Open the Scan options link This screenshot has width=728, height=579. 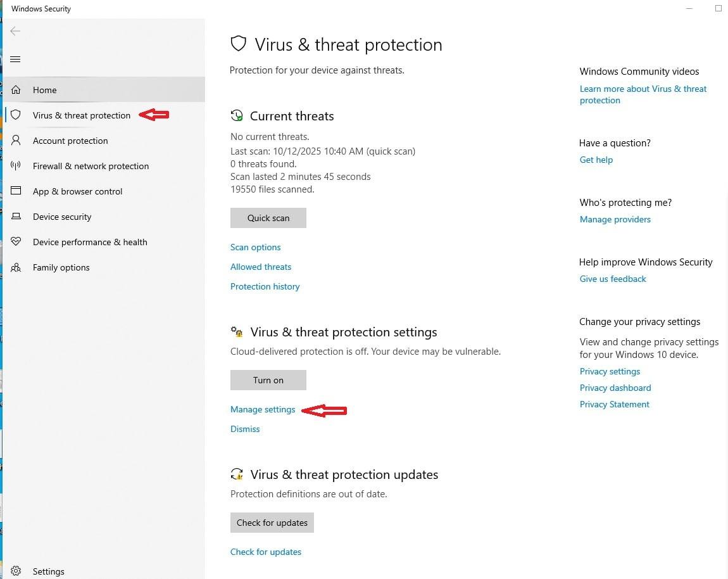click(x=256, y=247)
